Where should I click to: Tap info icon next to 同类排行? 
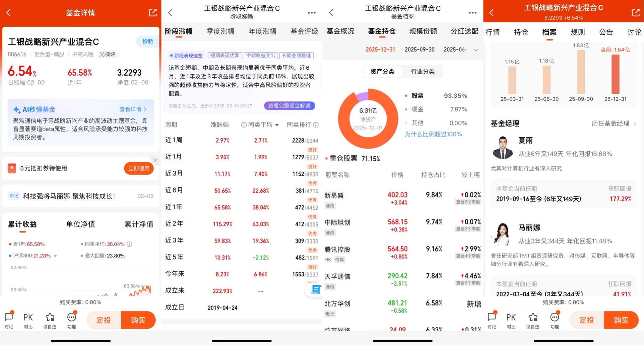(316, 125)
